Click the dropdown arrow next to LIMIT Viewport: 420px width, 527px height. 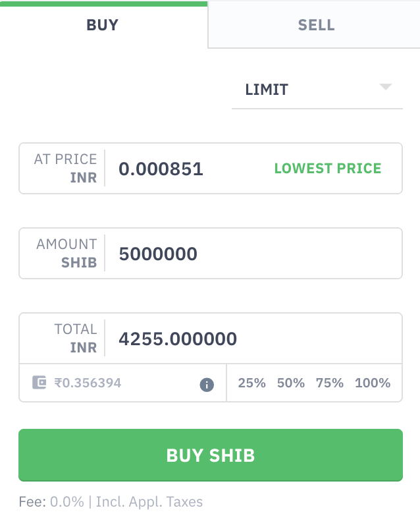tap(386, 88)
